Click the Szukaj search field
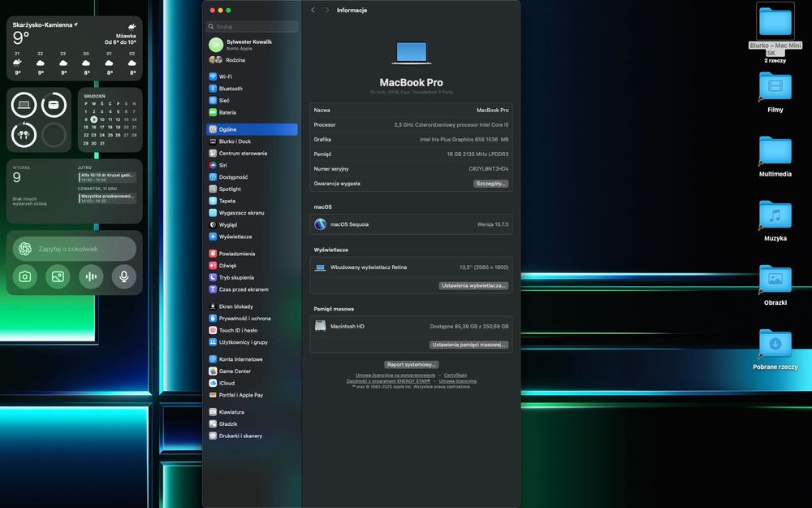 pyautogui.click(x=253, y=27)
